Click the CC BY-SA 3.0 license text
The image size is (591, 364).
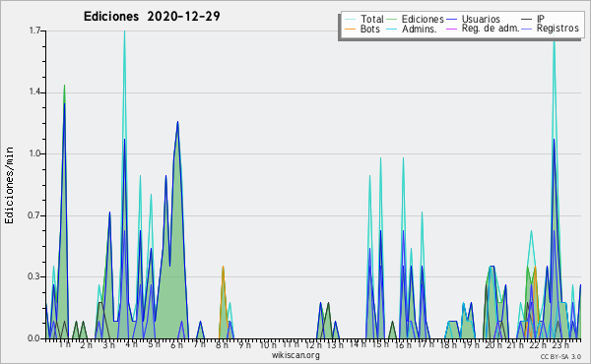point(560,357)
